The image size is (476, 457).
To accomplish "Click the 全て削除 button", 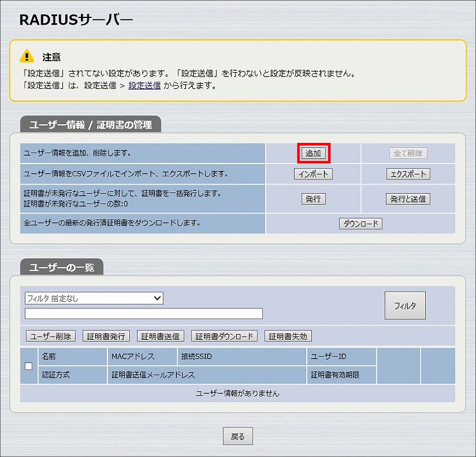I will [x=408, y=153].
